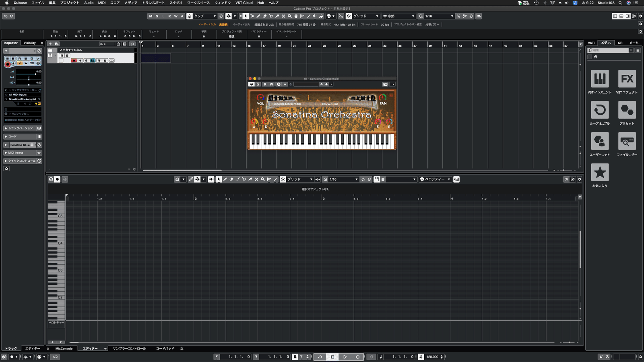
Task: Toggle Solo on the glockenspiel track row
Action: point(67,56)
